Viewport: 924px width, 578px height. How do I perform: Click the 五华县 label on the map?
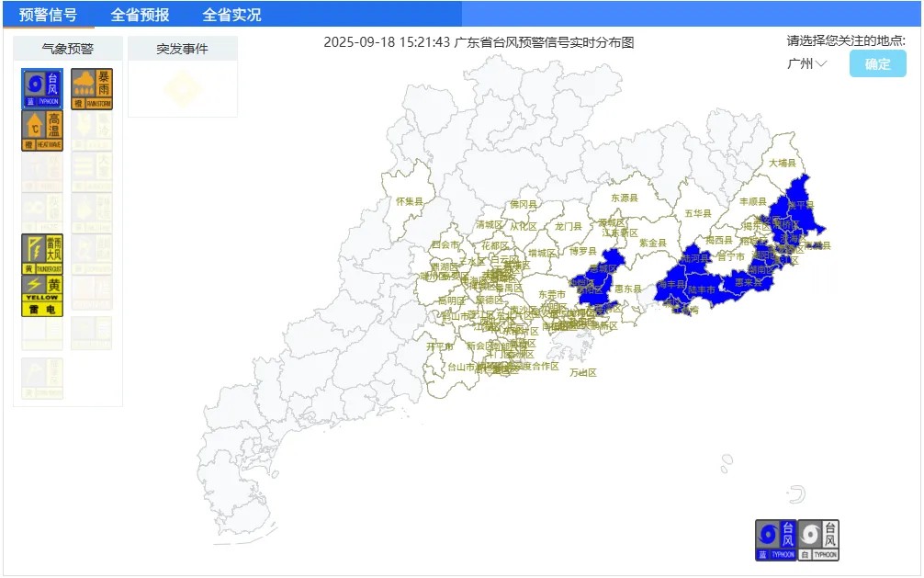click(x=698, y=213)
